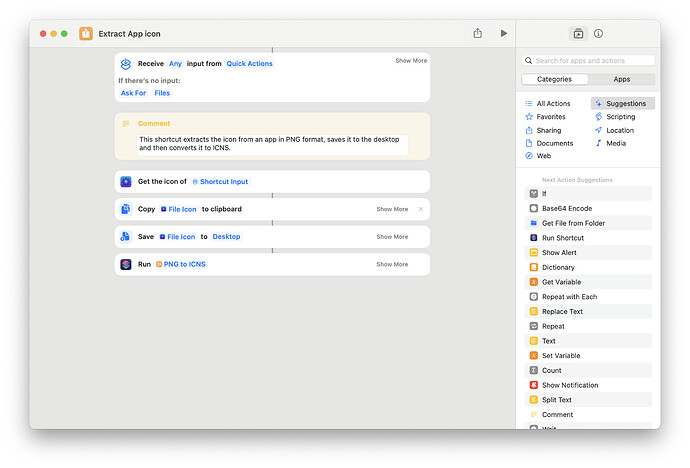Click the Receive action icon
Viewport: 690px width, 468px height.
click(x=126, y=64)
